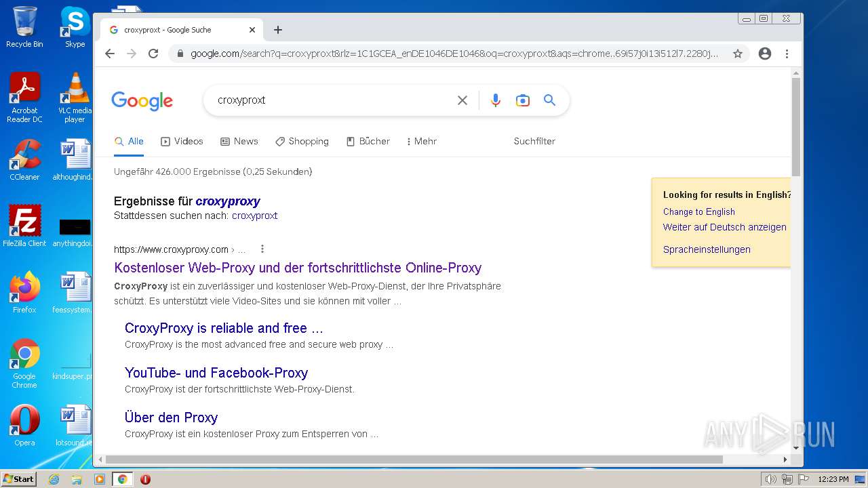Open the volume control in system tray
Screen dimensions: 868x488
(x=770, y=479)
